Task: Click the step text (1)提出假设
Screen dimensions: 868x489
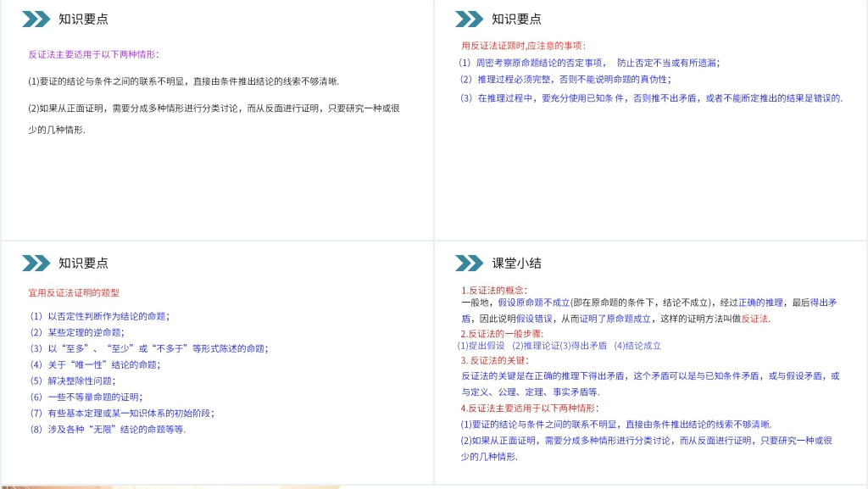Action: tap(481, 346)
